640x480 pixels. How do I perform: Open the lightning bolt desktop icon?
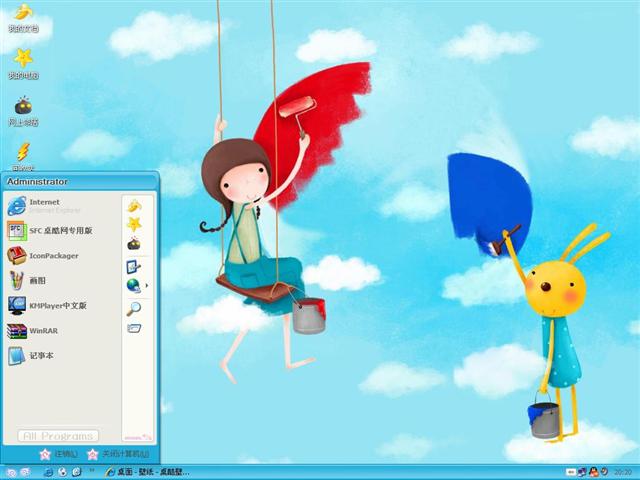(x=23, y=156)
